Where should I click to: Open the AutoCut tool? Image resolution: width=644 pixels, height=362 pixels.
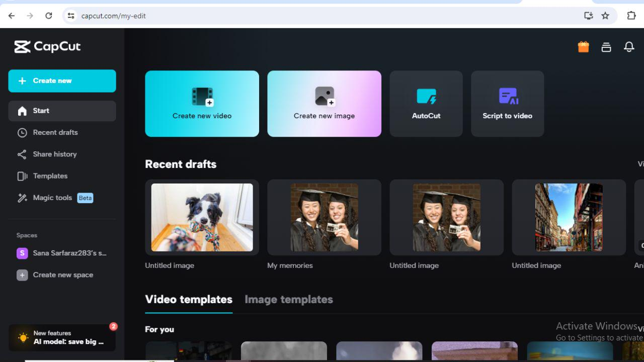click(x=426, y=104)
